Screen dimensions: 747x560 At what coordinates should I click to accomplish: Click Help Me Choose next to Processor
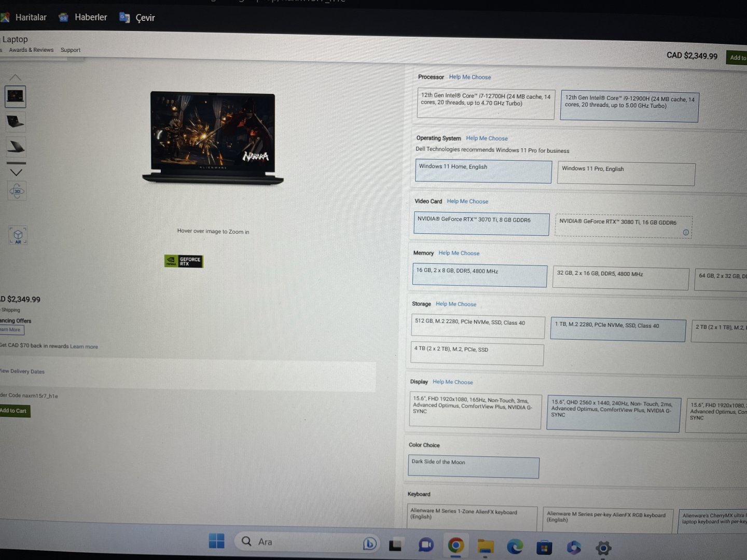pos(470,77)
